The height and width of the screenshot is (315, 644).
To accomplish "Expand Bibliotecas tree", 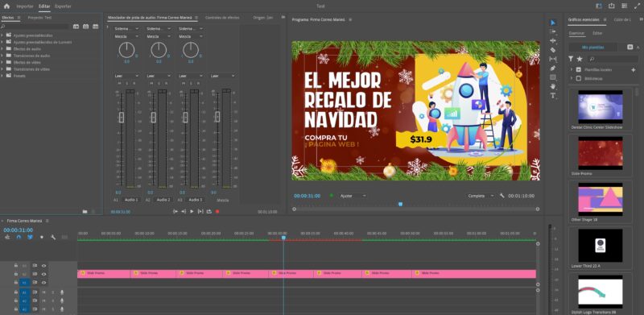I will pos(572,78).
